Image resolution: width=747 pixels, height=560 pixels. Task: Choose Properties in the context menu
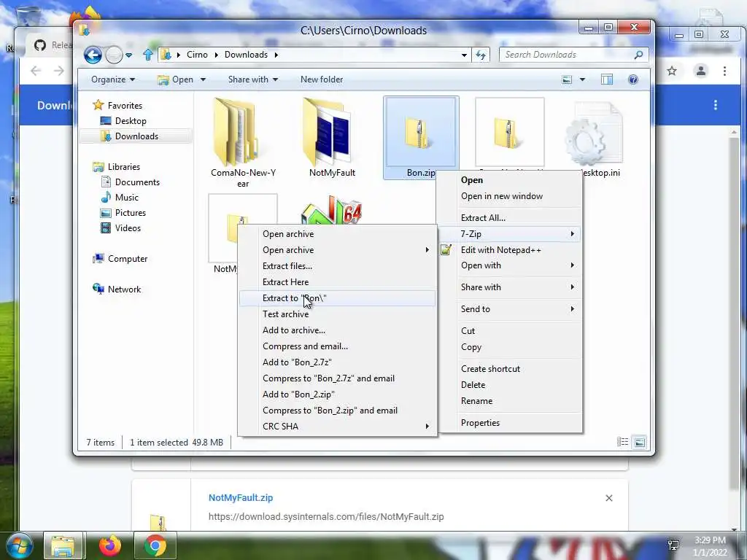(x=510, y=423)
